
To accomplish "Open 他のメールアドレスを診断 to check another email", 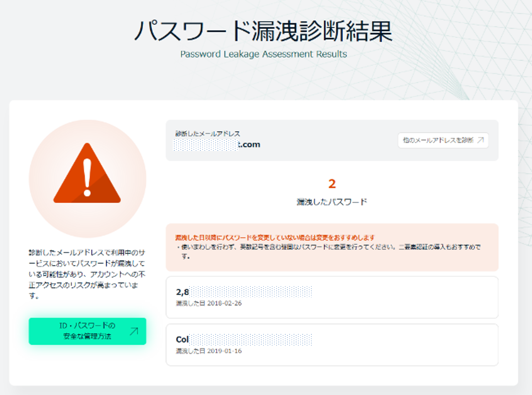I will click(443, 140).
